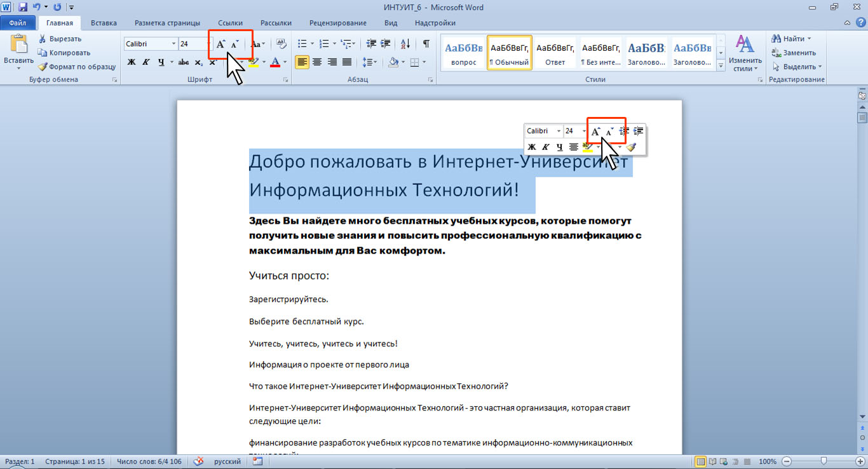Screen dimensions: 868x469
Task: Apply subscript formatting
Action: point(199,62)
